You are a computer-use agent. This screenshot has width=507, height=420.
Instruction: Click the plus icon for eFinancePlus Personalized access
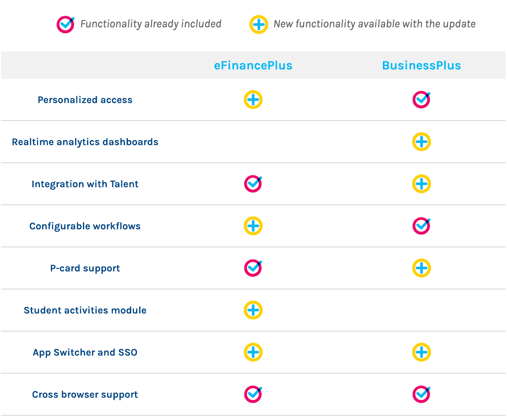coord(253,100)
